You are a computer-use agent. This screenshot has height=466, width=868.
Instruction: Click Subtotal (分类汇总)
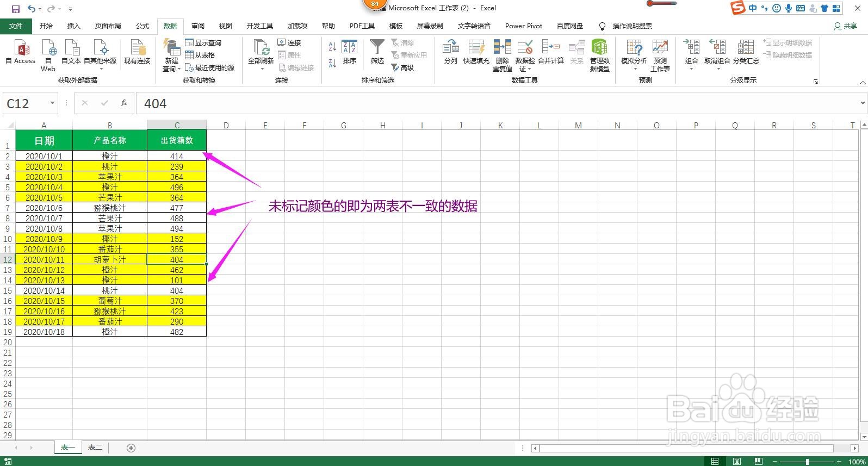[x=746, y=53]
